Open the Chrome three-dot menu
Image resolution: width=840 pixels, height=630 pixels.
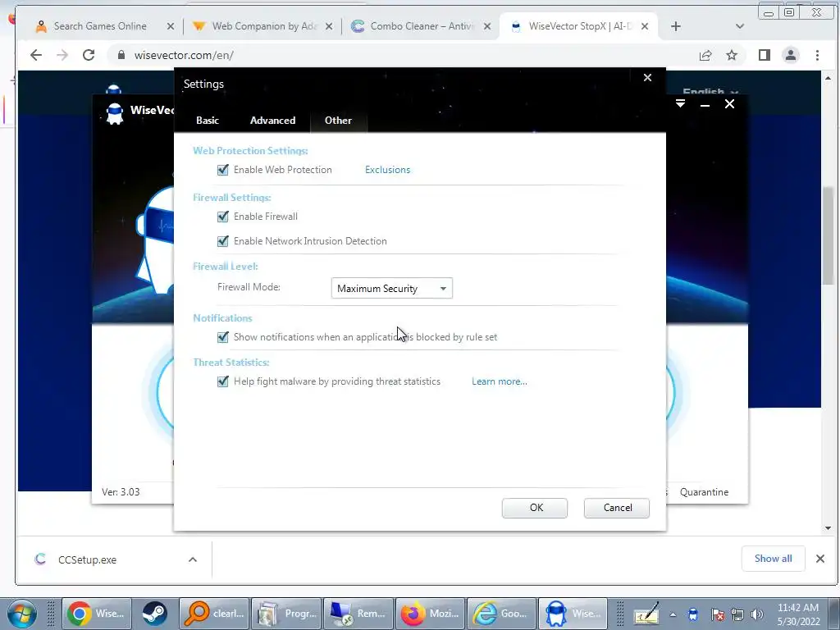tap(817, 55)
